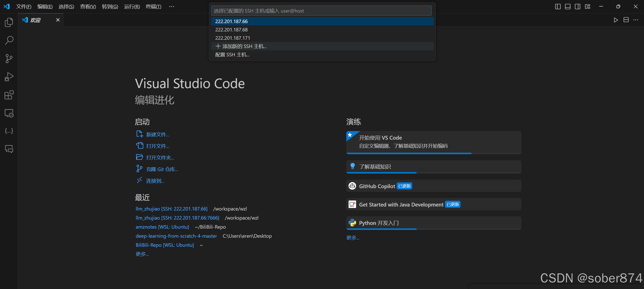
Task: Click the split editor layout icon
Action: tap(626, 20)
